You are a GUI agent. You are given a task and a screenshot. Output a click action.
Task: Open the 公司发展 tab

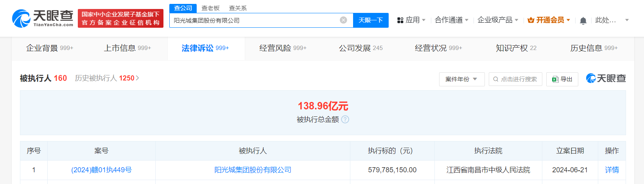361,48
